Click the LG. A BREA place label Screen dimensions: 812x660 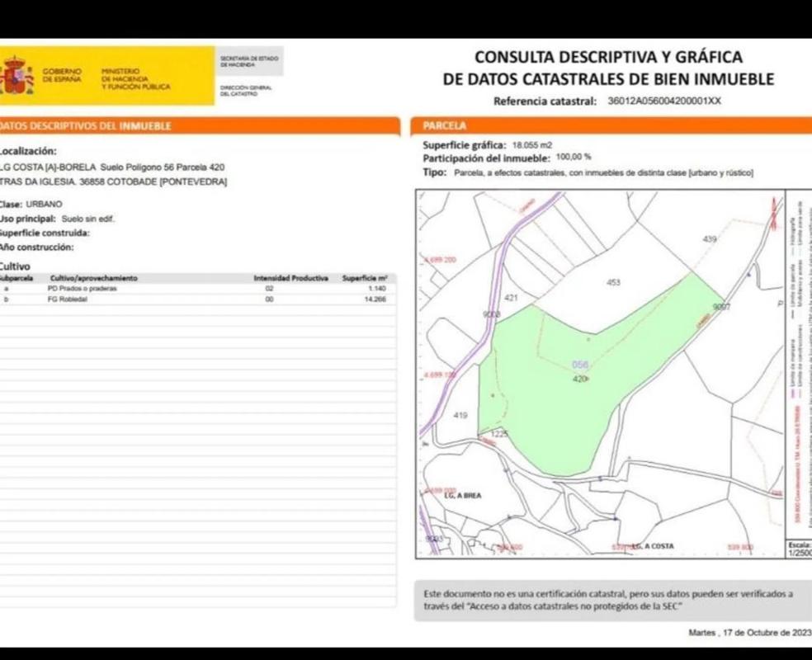point(462,496)
